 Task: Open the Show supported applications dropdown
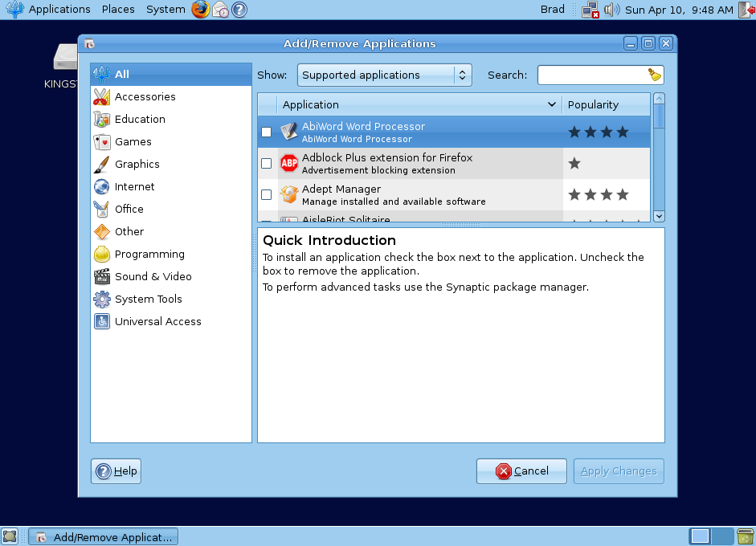pyautogui.click(x=384, y=75)
